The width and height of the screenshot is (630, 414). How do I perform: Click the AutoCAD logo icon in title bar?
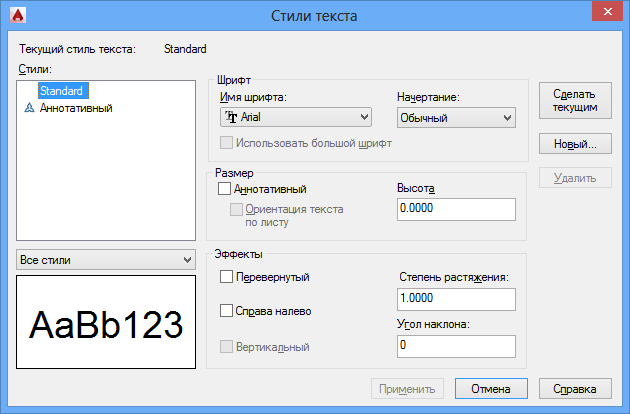(18, 15)
